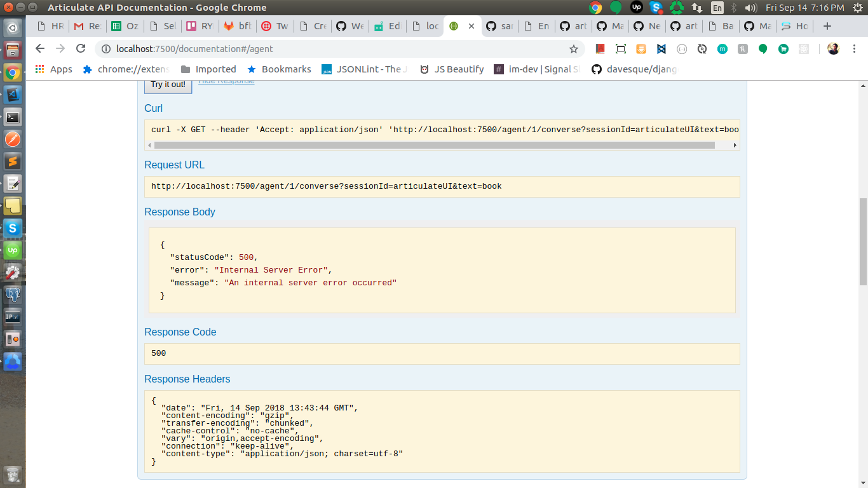Switch to the Gmail tab
The height and width of the screenshot is (488, 868).
click(x=87, y=26)
